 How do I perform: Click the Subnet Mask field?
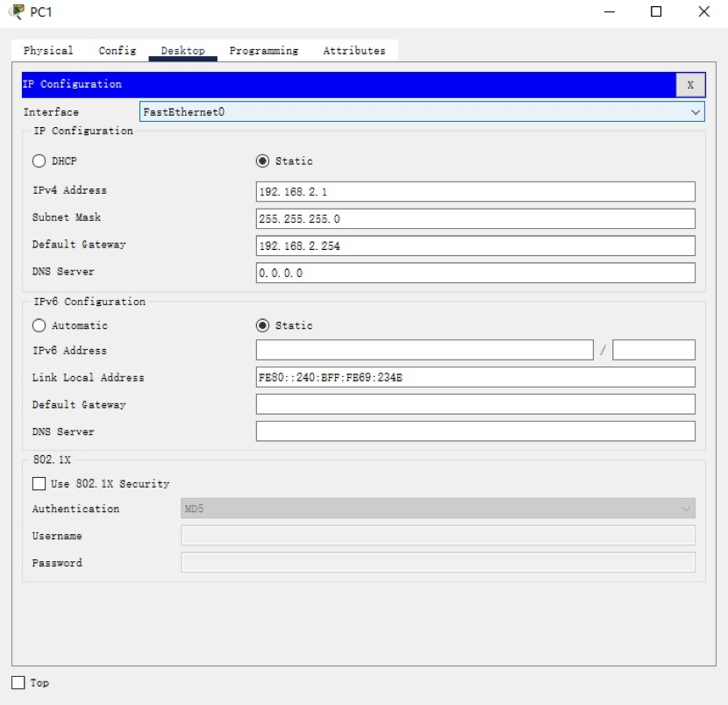475,218
